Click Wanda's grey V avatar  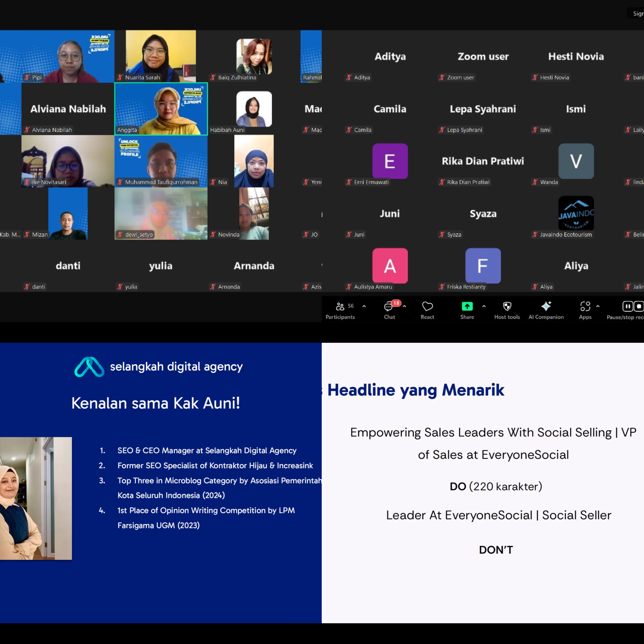(576, 161)
